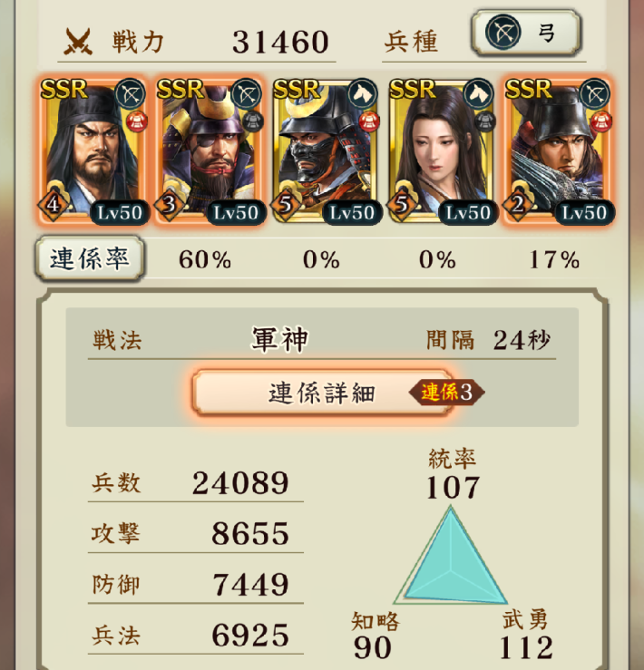The height and width of the screenshot is (670, 644).
Task: Select the fifth SSR armored warrior card
Action: [x=558, y=151]
